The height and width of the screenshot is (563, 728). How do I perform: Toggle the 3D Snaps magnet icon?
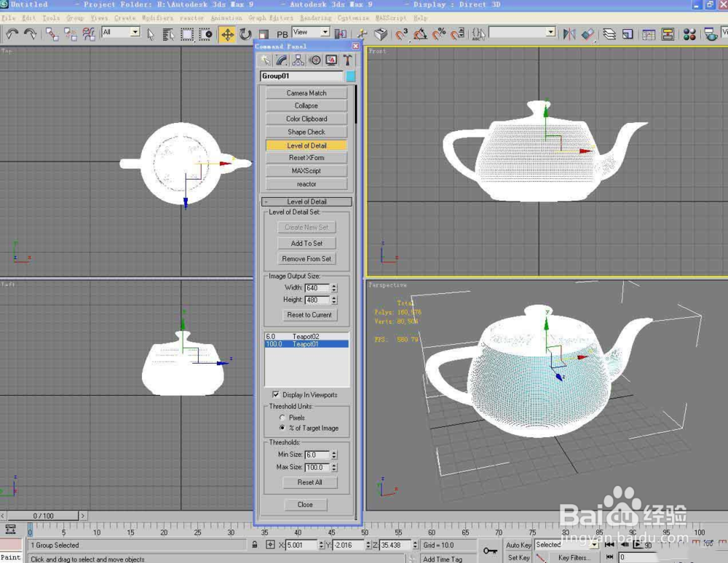(x=402, y=34)
